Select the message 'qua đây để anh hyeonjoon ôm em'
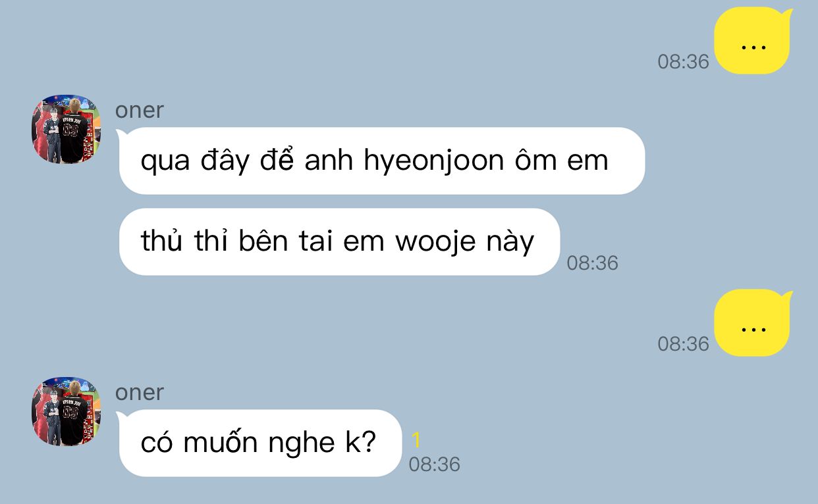Screen dimensions: 818x504 381,161
